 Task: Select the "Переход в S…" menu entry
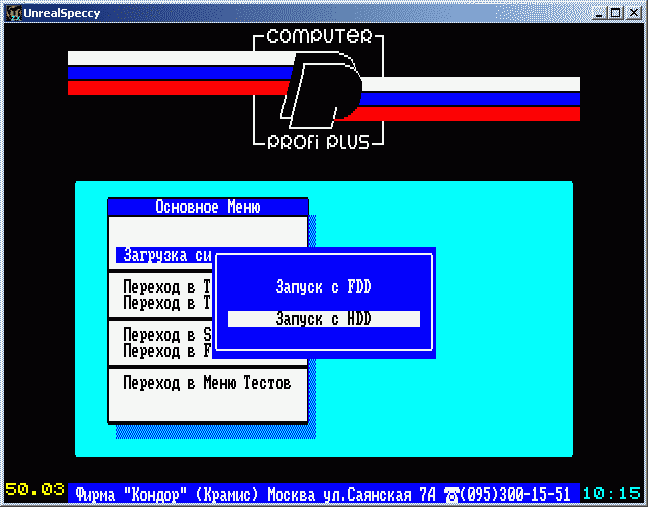[x=165, y=335]
